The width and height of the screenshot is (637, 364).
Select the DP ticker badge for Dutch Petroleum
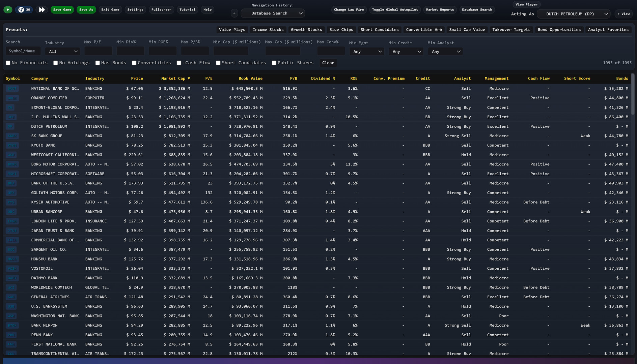[x=11, y=126]
